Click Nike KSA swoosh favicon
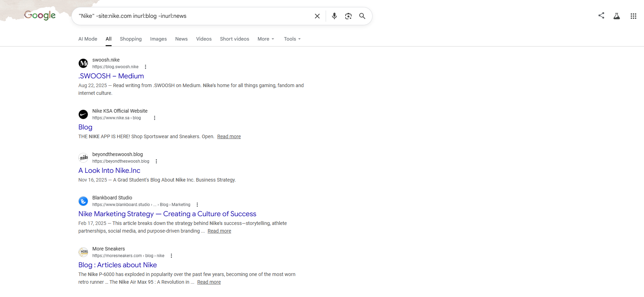Image resolution: width=644 pixels, height=297 pixels. click(x=83, y=114)
